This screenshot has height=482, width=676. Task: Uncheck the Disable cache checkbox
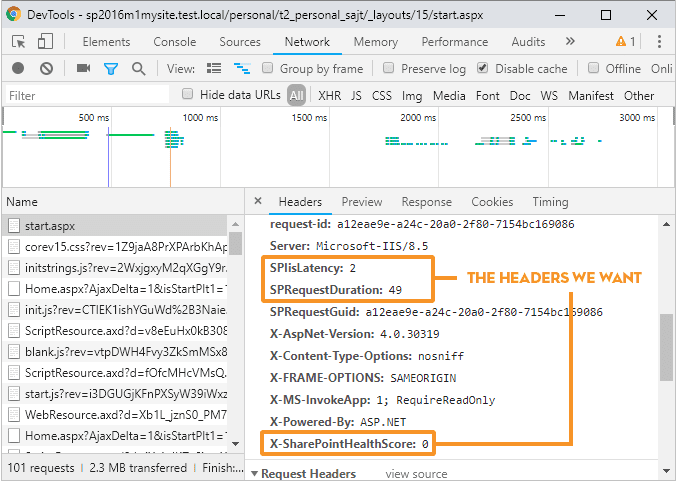pos(482,68)
